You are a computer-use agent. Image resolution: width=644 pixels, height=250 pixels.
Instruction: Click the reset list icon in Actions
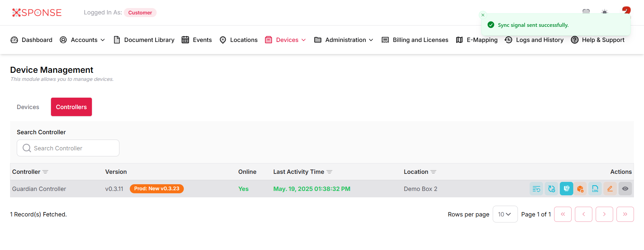tap(536, 189)
